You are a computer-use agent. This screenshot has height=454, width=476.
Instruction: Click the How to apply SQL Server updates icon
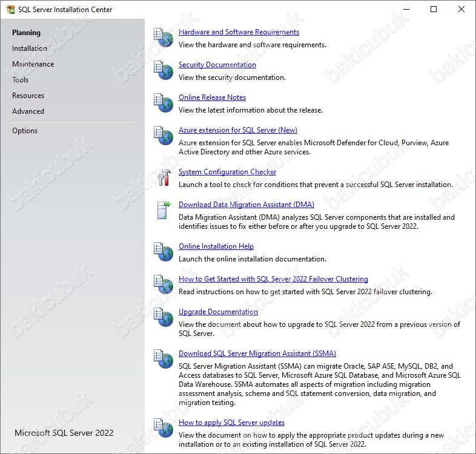[x=164, y=428]
